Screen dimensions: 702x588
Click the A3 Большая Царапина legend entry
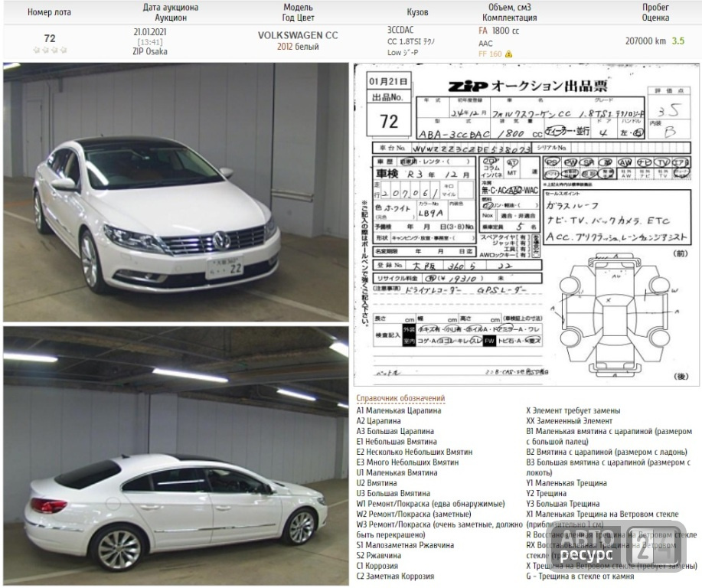coord(395,431)
